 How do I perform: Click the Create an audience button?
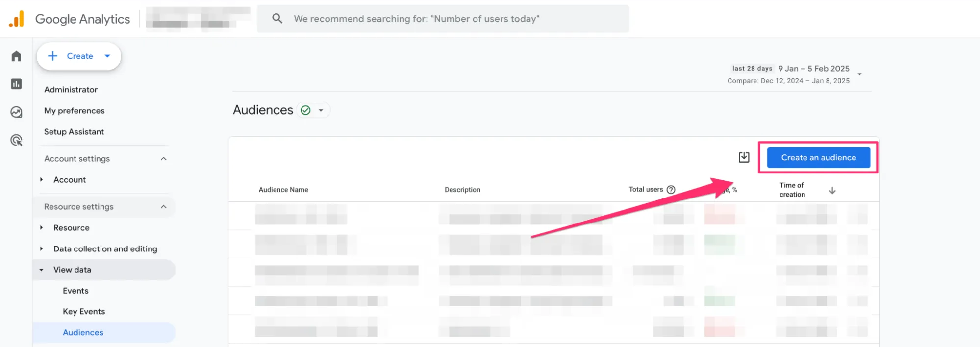(x=818, y=158)
